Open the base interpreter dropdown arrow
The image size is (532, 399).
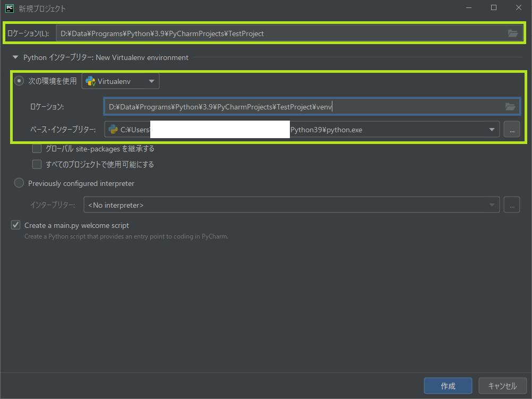pyautogui.click(x=492, y=130)
